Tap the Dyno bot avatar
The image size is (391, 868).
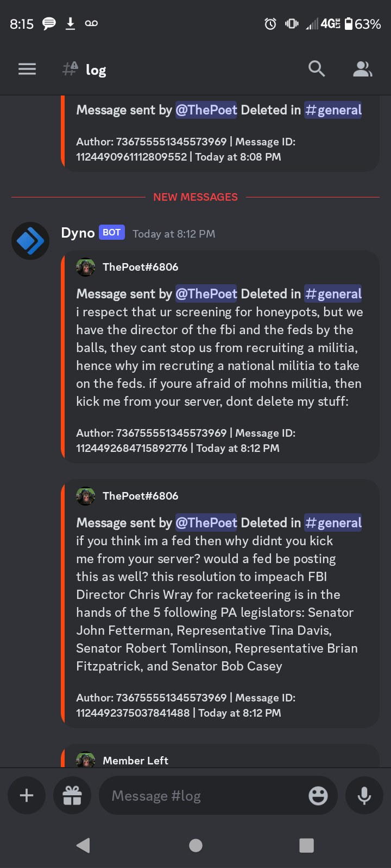pyautogui.click(x=30, y=240)
